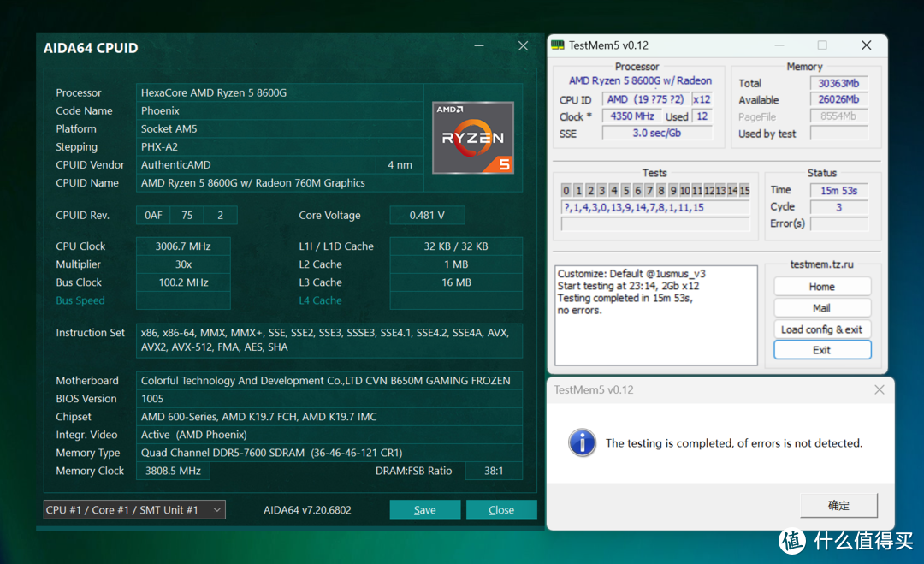Exit TestMem5 using the Exit button
The image size is (924, 564).
click(x=822, y=350)
